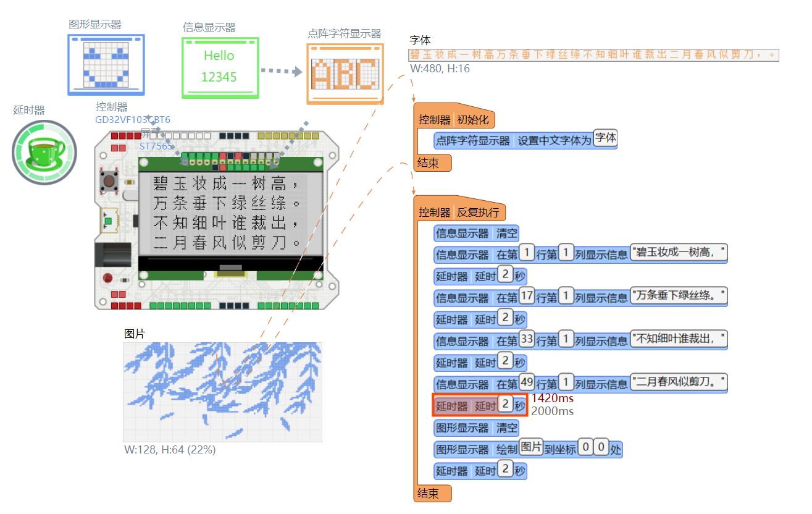This screenshot has height=514, width=812.
Task: Click the 字体 title label above the strip
Action: 421,40
